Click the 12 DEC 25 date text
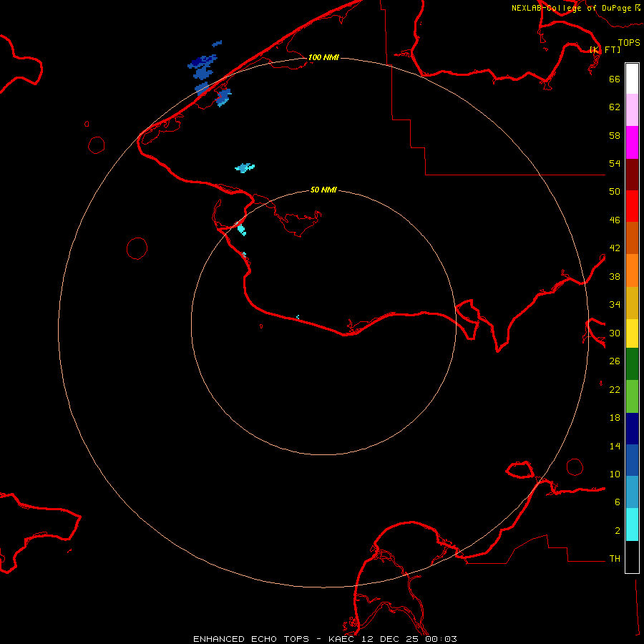 point(390,639)
